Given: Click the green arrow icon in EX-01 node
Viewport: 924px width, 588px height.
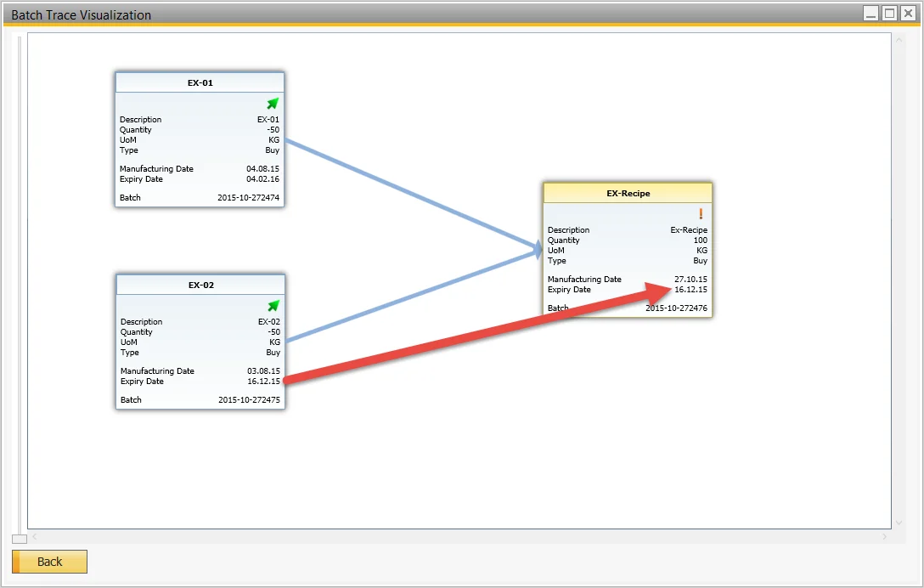Looking at the screenshot, I should pos(273,104).
